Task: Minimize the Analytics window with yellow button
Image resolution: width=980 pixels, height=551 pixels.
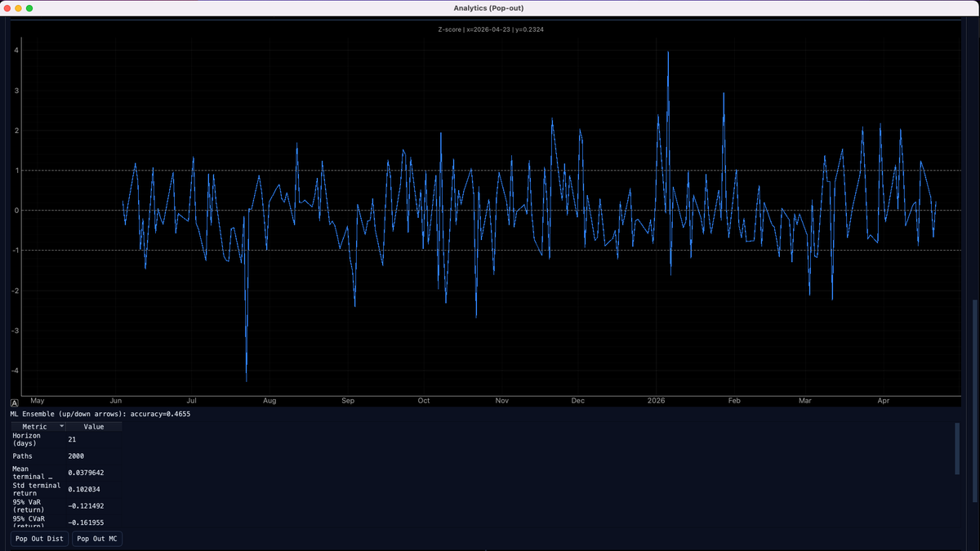Action: (18, 8)
